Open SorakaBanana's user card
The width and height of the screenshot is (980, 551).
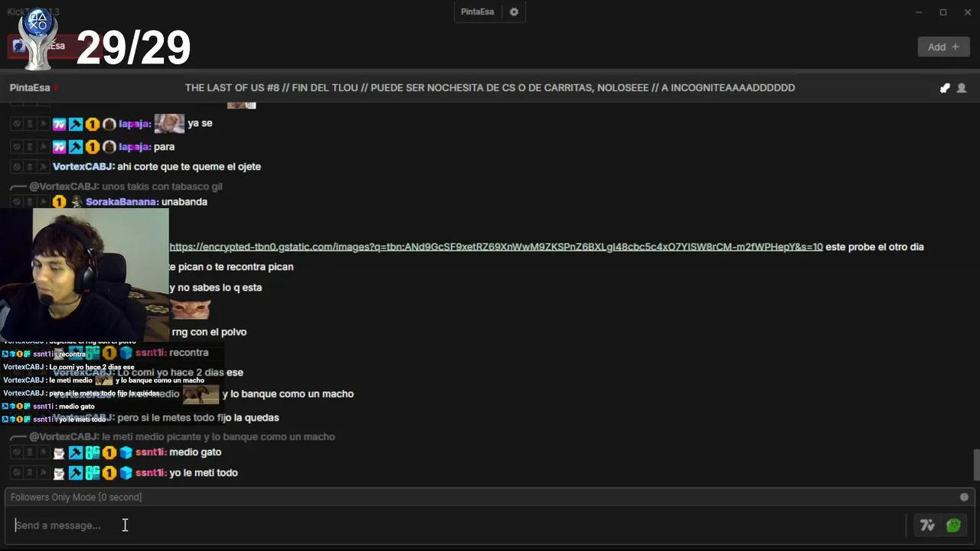point(122,202)
